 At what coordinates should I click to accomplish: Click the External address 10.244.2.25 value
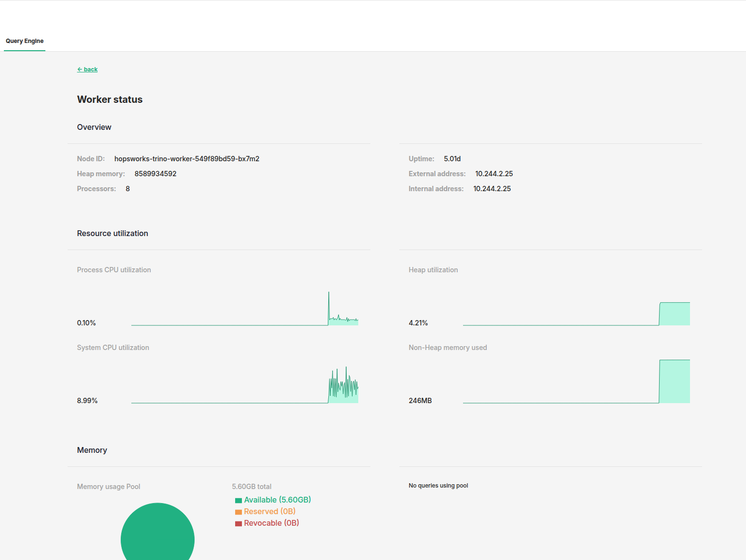click(494, 174)
